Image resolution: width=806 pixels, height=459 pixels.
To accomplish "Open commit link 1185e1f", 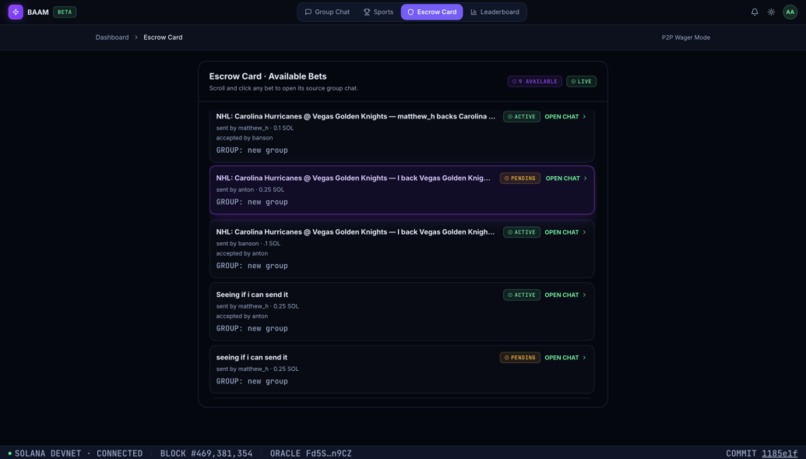I will point(779,453).
